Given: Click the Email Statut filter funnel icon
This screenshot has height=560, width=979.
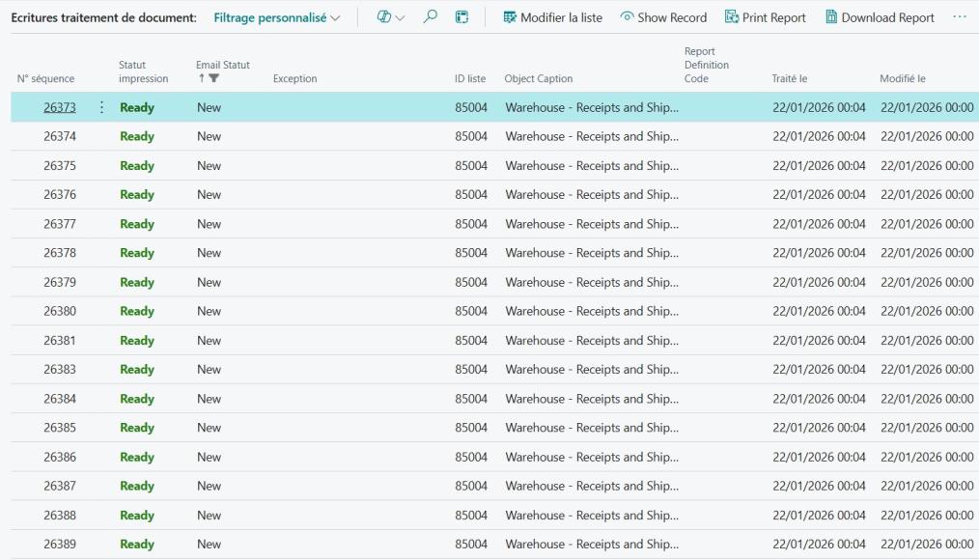Looking at the screenshot, I should coord(213,79).
